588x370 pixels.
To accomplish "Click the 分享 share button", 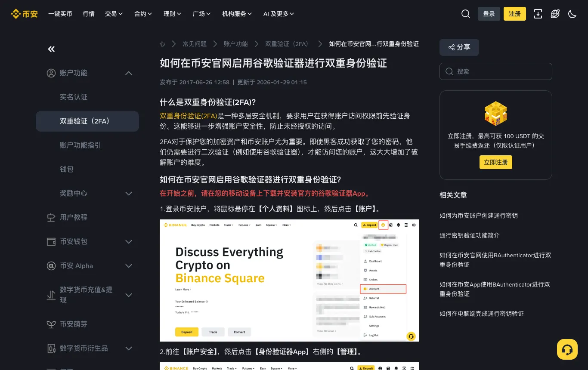I will tap(459, 47).
